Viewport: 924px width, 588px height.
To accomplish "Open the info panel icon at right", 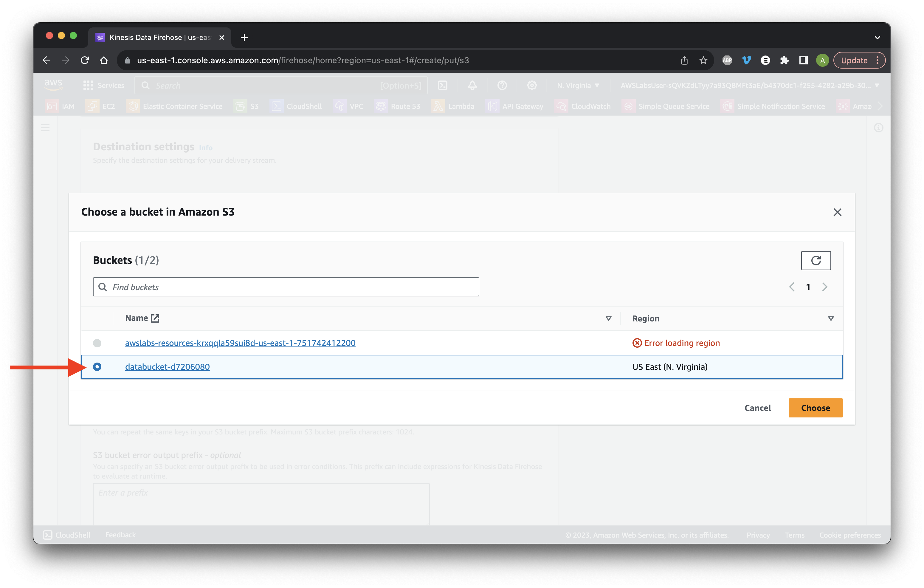I will click(878, 128).
